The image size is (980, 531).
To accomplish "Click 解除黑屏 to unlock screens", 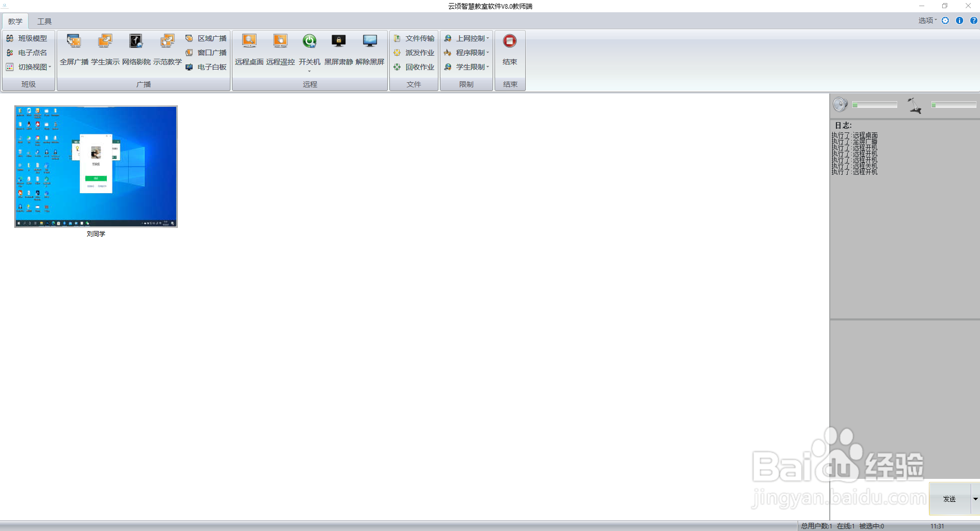I will [x=370, y=50].
